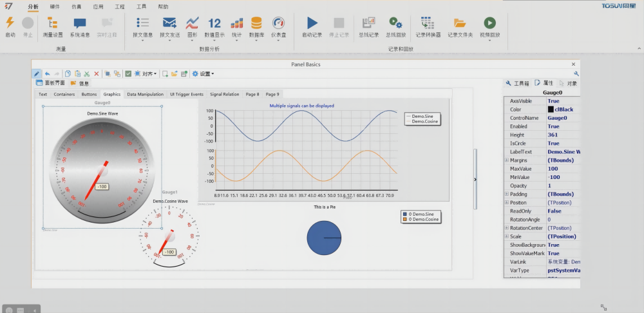Click the 启动记录 start recording button
The image size is (644, 313).
312,23
